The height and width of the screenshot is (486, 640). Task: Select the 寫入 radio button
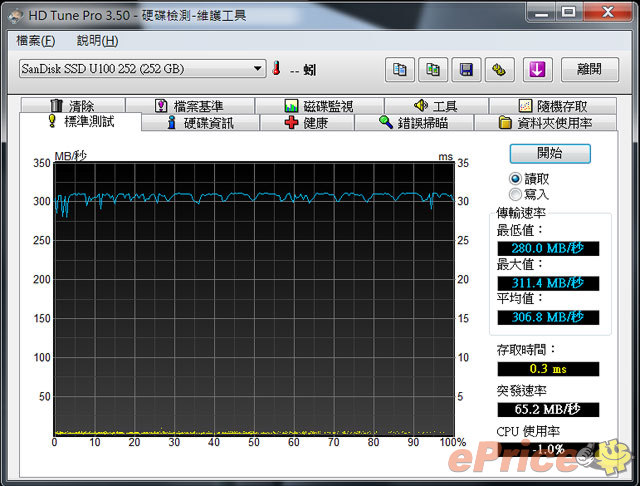pyautogui.click(x=515, y=194)
